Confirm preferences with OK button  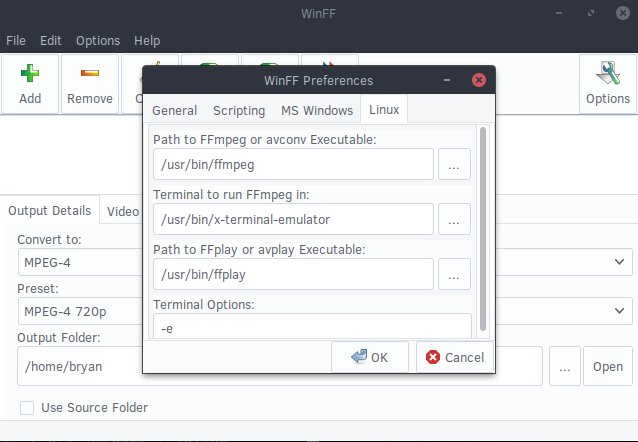coord(370,357)
